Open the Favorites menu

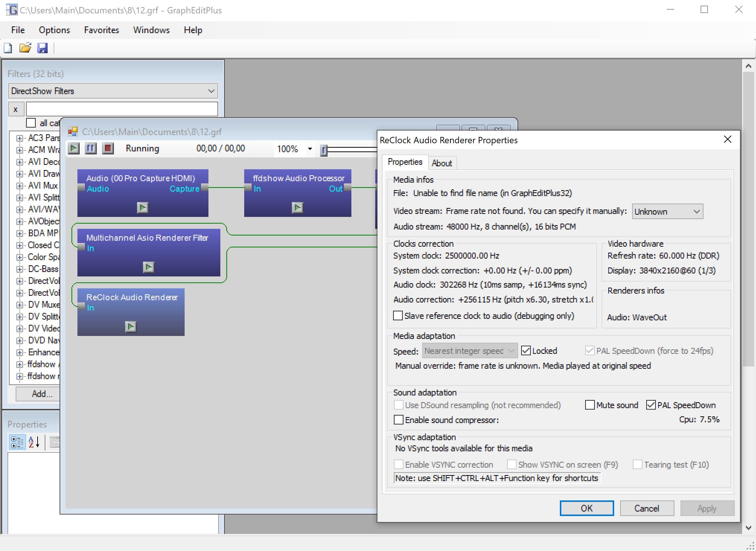[x=101, y=30]
